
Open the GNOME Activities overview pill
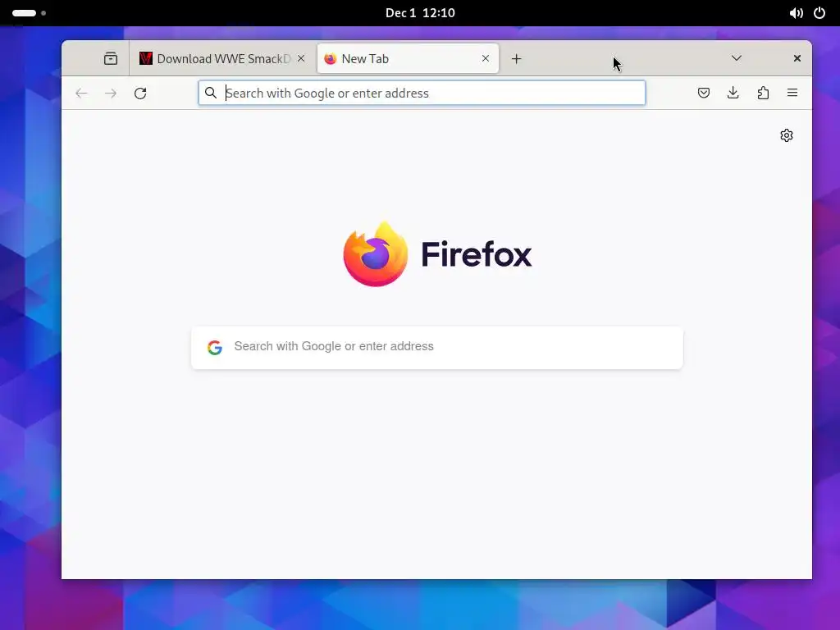point(29,13)
